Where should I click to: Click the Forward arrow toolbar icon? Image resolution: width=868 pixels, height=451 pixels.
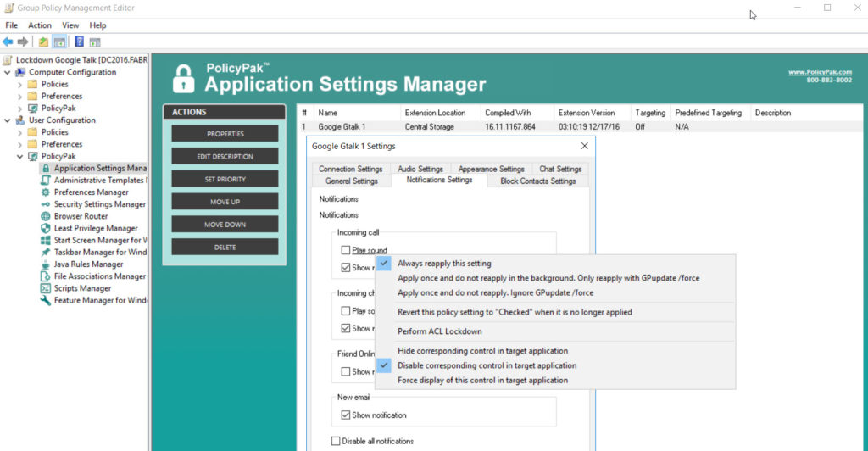coord(23,42)
